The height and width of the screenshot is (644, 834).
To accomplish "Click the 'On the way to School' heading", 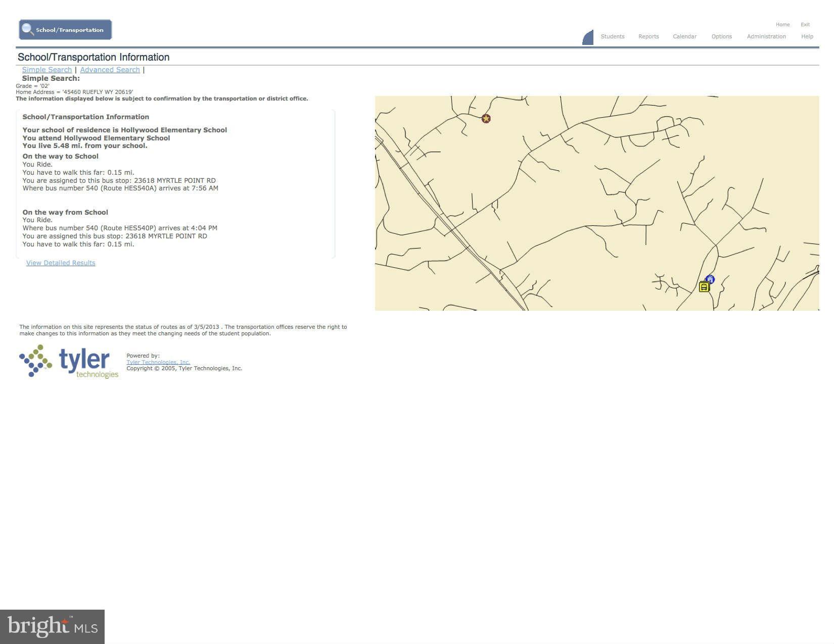I will (x=61, y=156).
